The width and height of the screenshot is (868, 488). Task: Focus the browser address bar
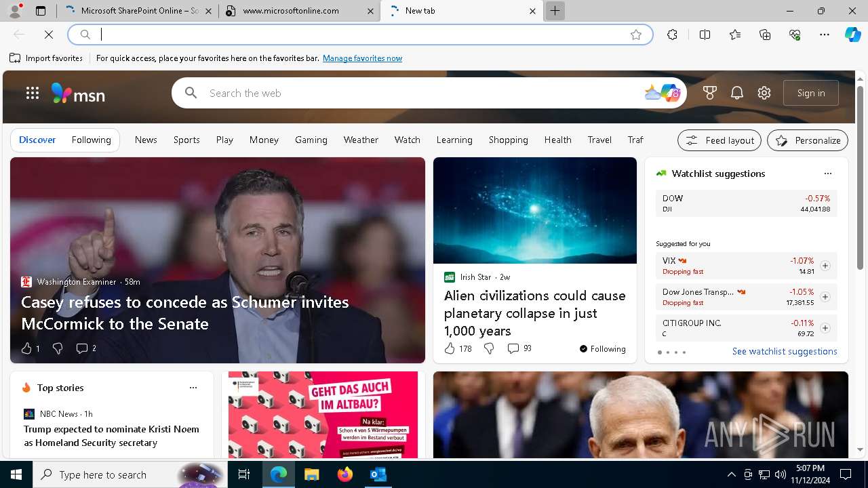[359, 35]
